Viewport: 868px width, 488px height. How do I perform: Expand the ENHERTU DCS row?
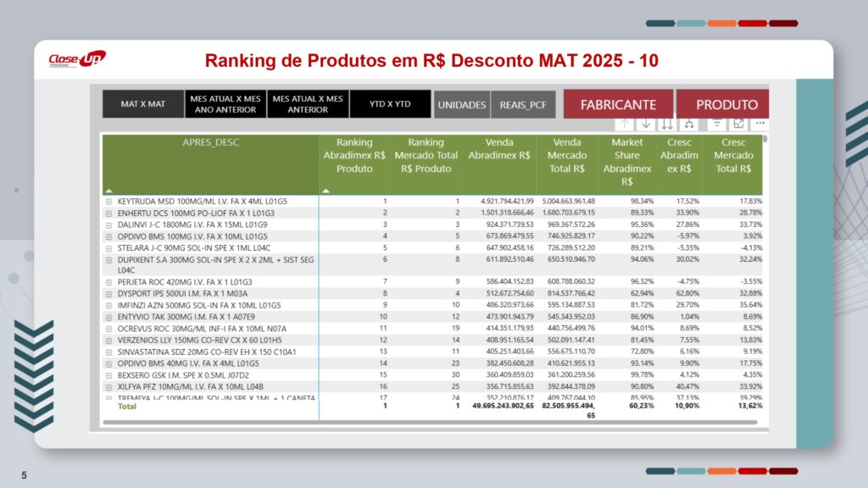coord(108,213)
